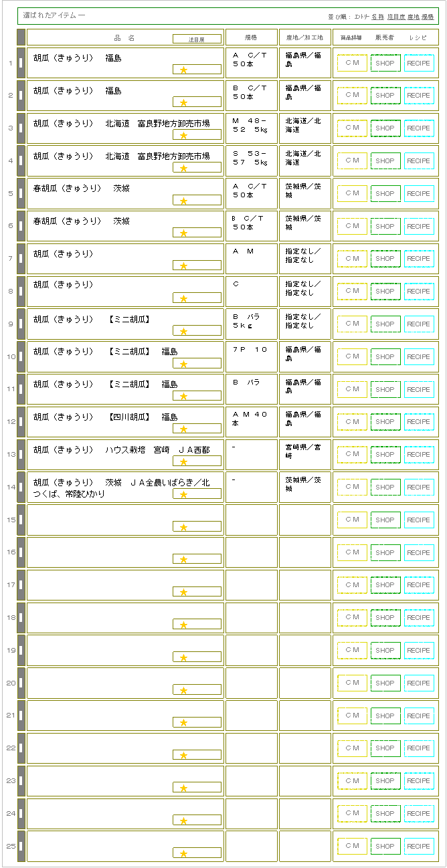Sort the list by 産地

[414, 16]
